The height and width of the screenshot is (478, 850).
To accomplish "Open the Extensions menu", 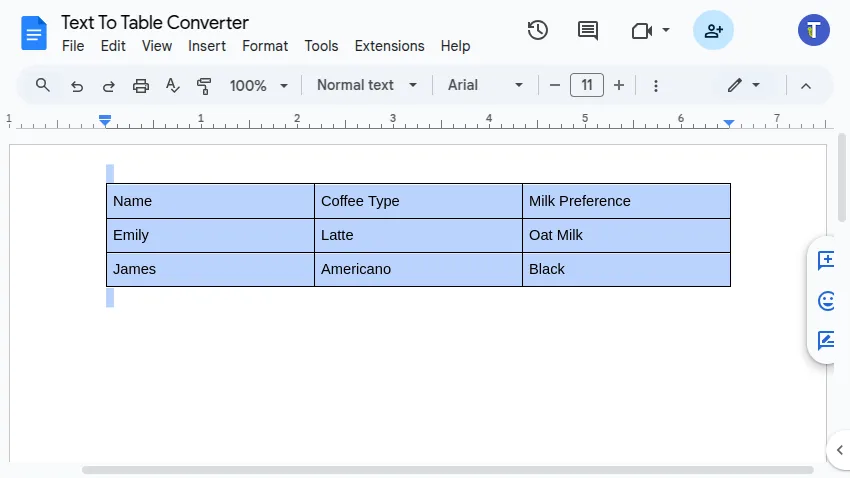I will [x=389, y=46].
